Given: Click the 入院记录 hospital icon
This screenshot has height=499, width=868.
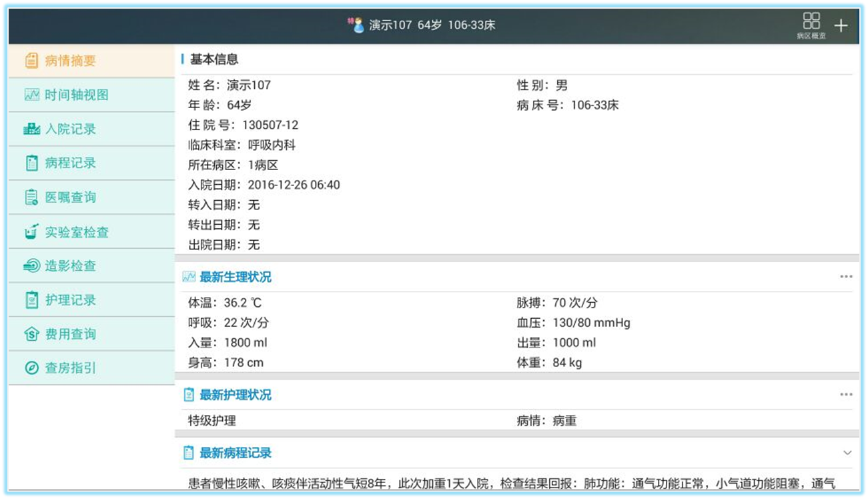Looking at the screenshot, I should (31, 129).
